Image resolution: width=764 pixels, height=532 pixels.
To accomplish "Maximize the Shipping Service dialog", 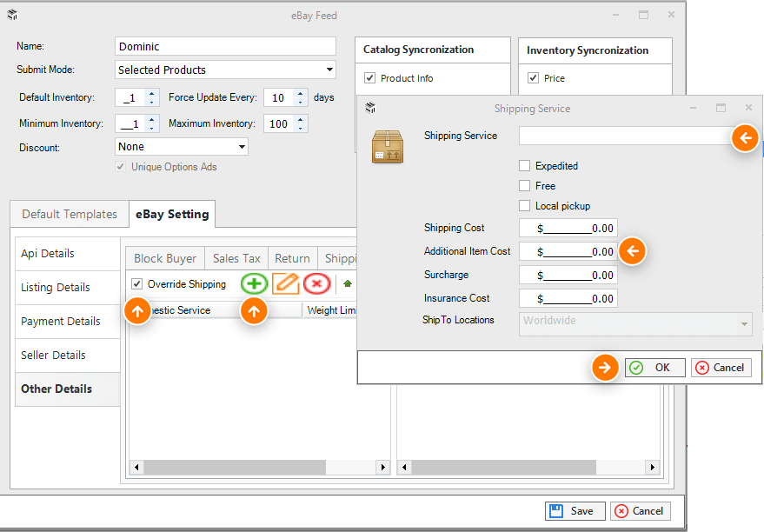I will [x=721, y=108].
